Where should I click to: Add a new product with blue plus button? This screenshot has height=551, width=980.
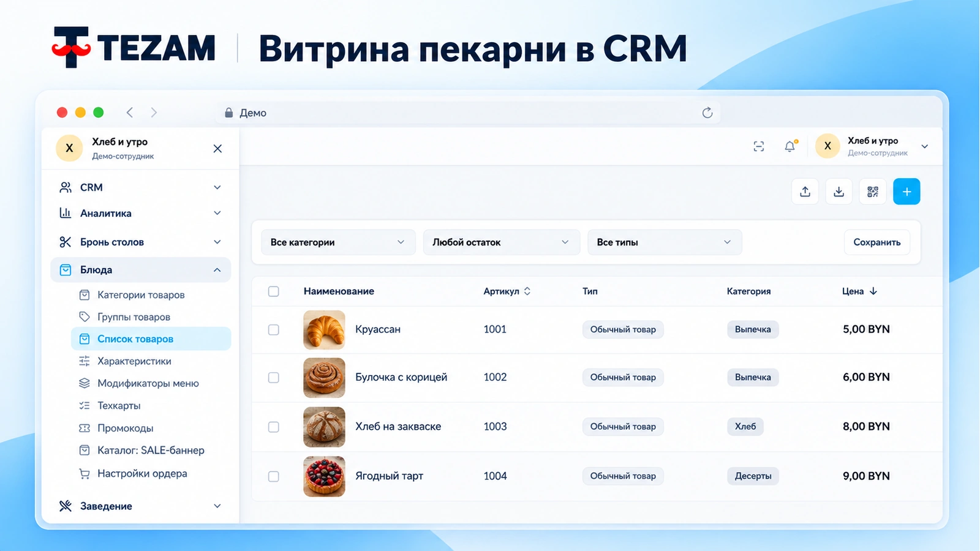point(907,192)
